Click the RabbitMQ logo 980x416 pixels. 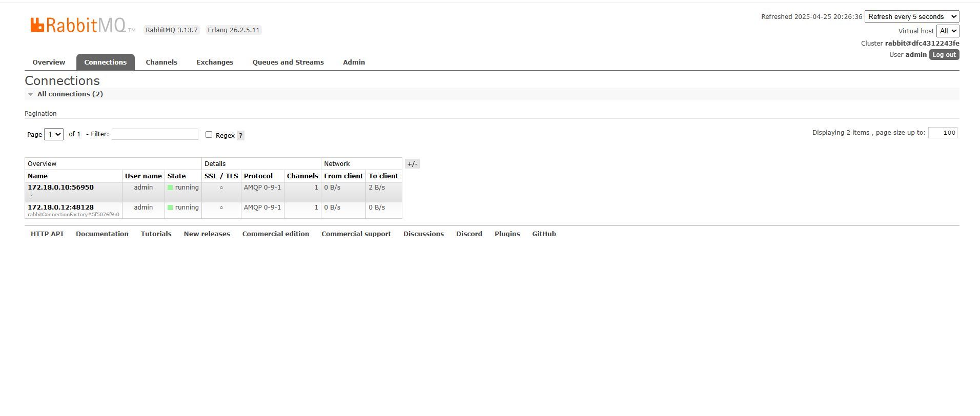pyautogui.click(x=83, y=25)
